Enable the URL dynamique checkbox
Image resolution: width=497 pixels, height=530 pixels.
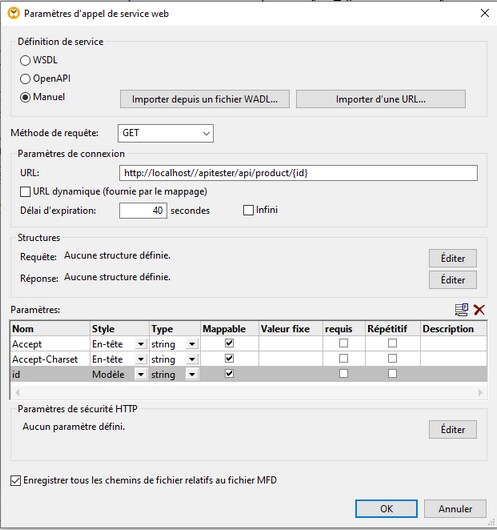coord(25,192)
